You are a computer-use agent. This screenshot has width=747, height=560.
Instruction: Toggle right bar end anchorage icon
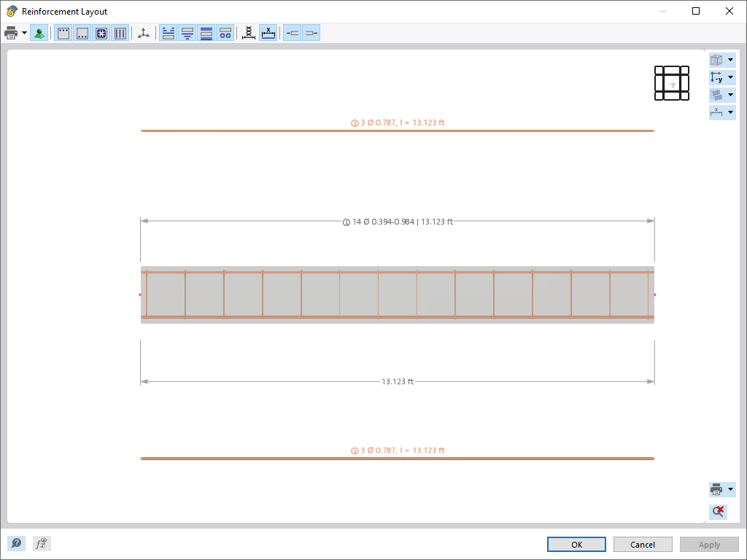(311, 33)
